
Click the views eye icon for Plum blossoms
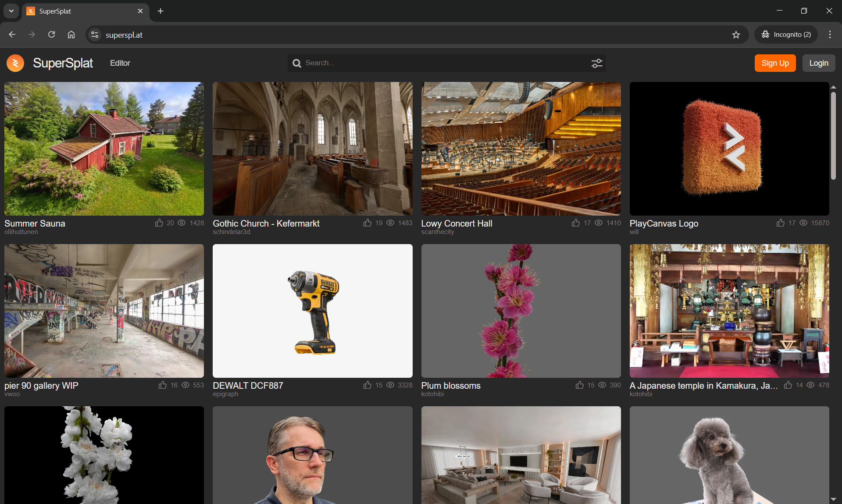coord(603,385)
